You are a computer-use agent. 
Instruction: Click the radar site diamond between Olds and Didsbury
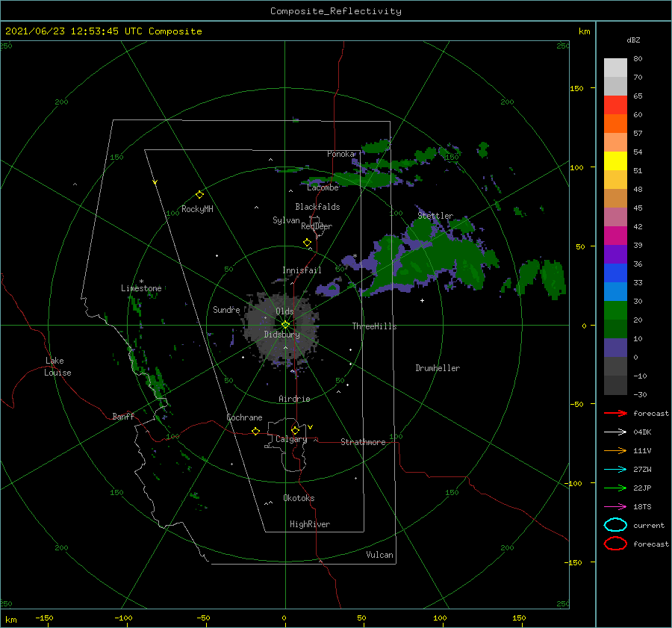(x=285, y=325)
